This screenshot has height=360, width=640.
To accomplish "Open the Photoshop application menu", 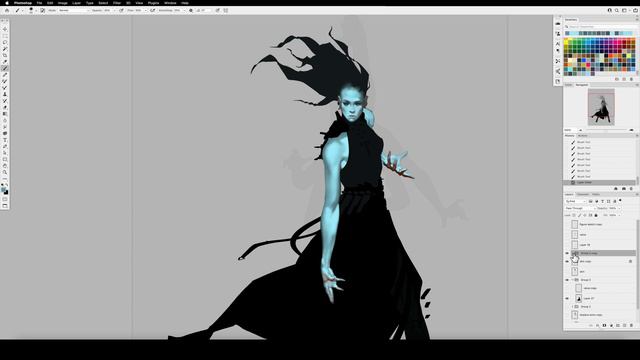I will [23, 3].
